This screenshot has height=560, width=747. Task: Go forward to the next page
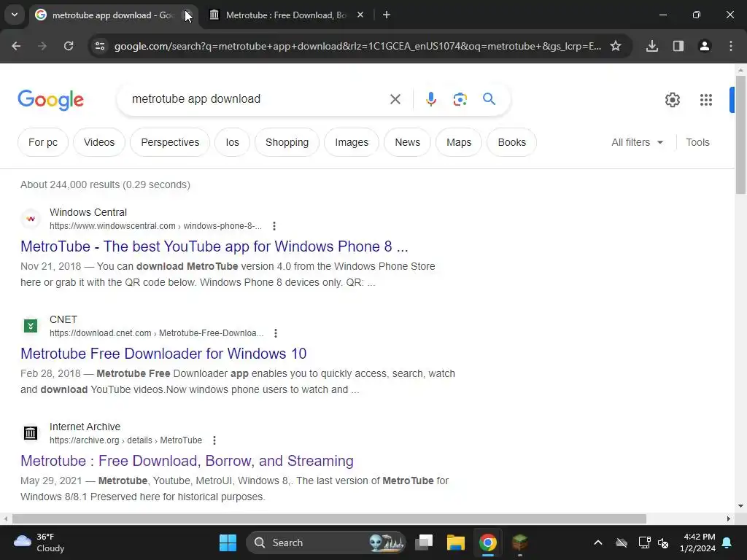(42, 46)
